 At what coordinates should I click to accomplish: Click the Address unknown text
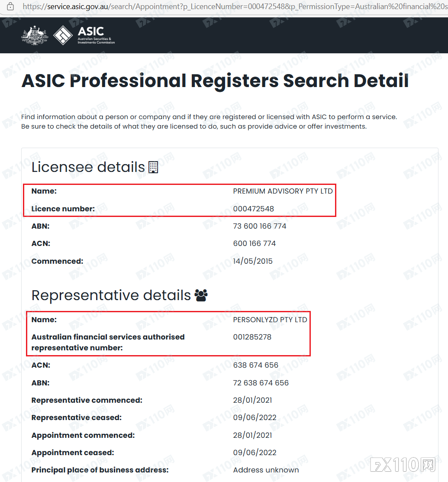tap(266, 470)
